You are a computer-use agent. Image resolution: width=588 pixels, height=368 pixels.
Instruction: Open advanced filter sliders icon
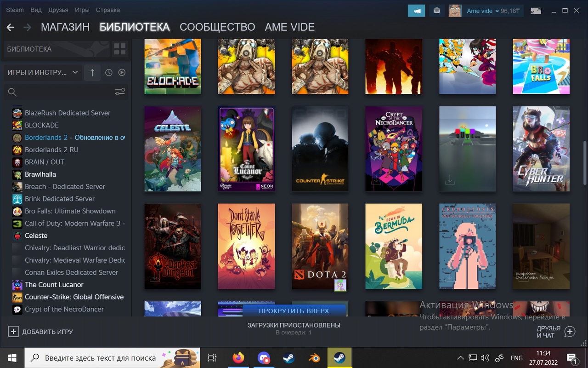click(x=120, y=92)
